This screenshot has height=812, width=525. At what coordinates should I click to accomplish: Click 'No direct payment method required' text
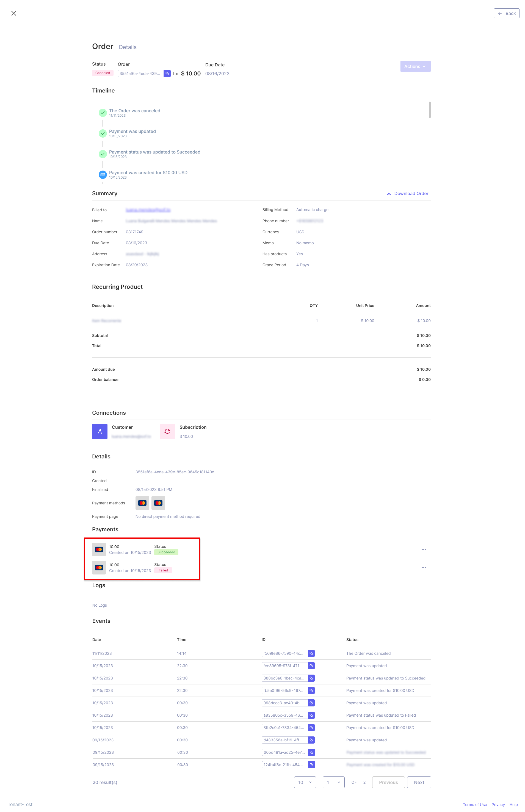pos(168,516)
